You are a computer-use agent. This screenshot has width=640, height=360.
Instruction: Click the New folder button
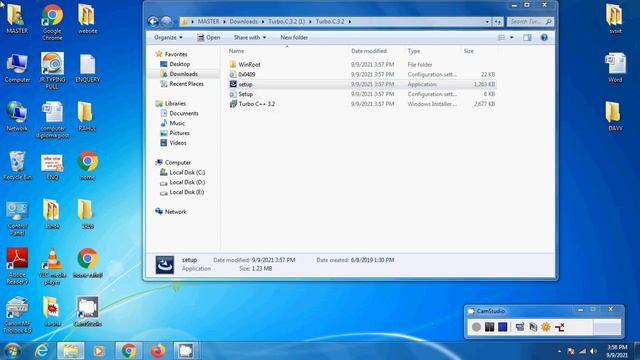point(294,38)
